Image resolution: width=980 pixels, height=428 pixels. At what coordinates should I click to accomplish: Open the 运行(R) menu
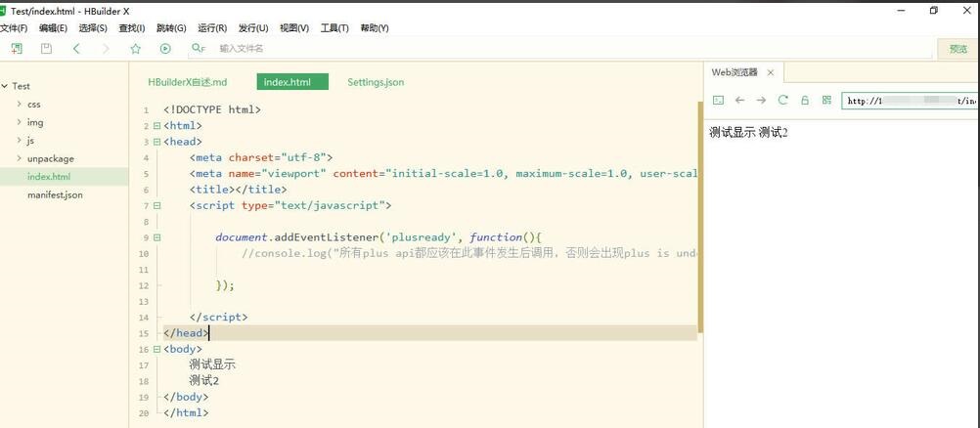[212, 28]
